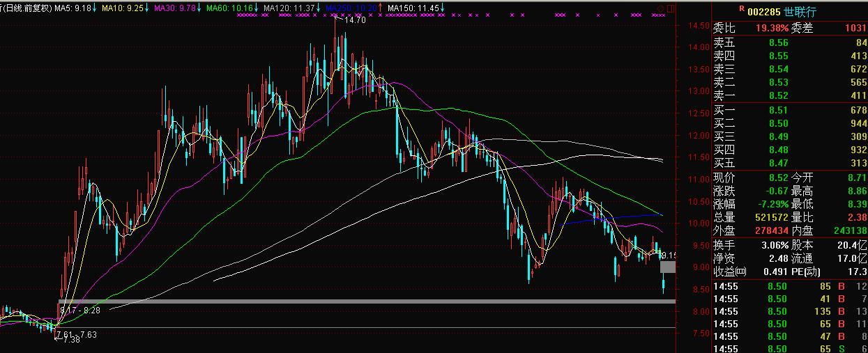Click the cyan down arrow after MA5 value
Viewport: 868px width, 353px height.
pyautogui.click(x=96, y=8)
